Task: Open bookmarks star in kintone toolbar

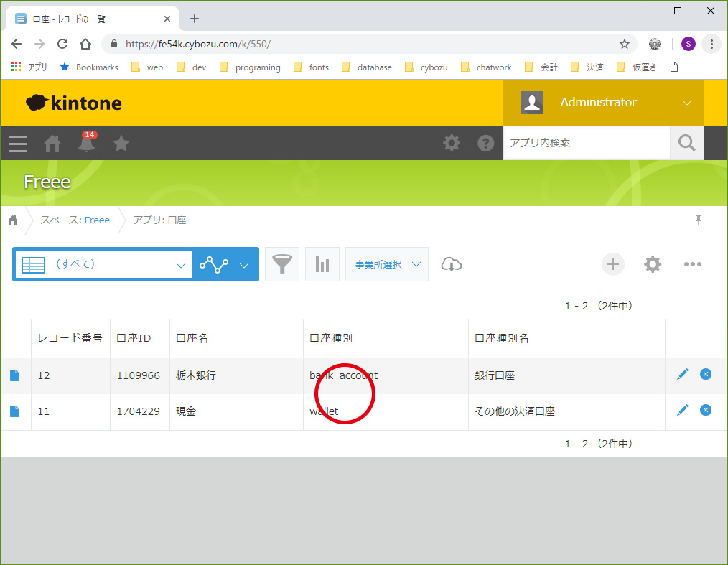Action: coord(121,143)
